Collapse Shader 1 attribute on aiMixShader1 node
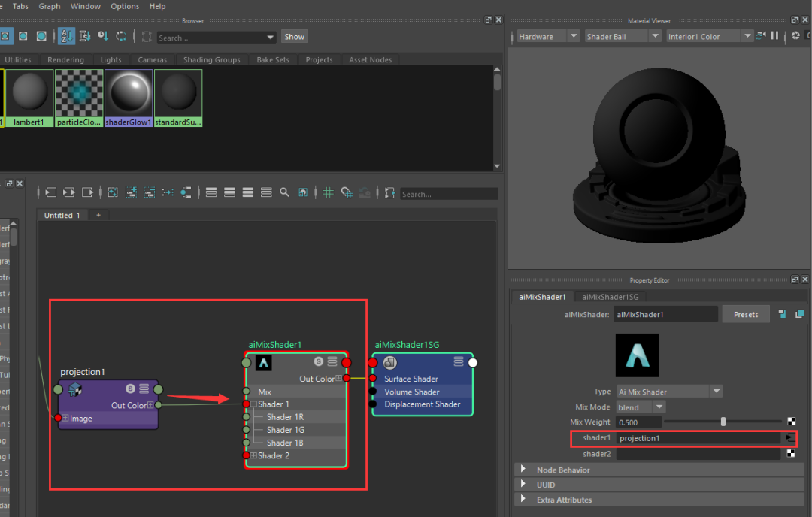 click(254, 404)
